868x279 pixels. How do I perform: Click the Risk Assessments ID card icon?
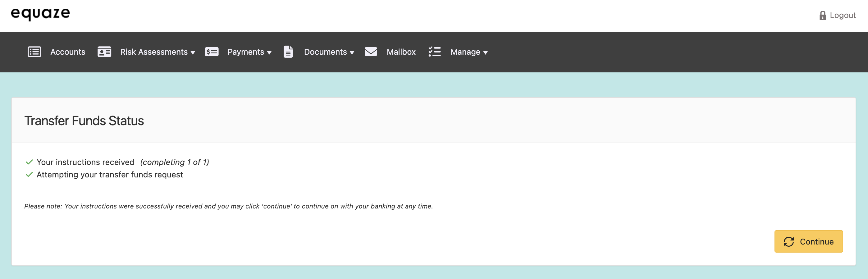(104, 52)
